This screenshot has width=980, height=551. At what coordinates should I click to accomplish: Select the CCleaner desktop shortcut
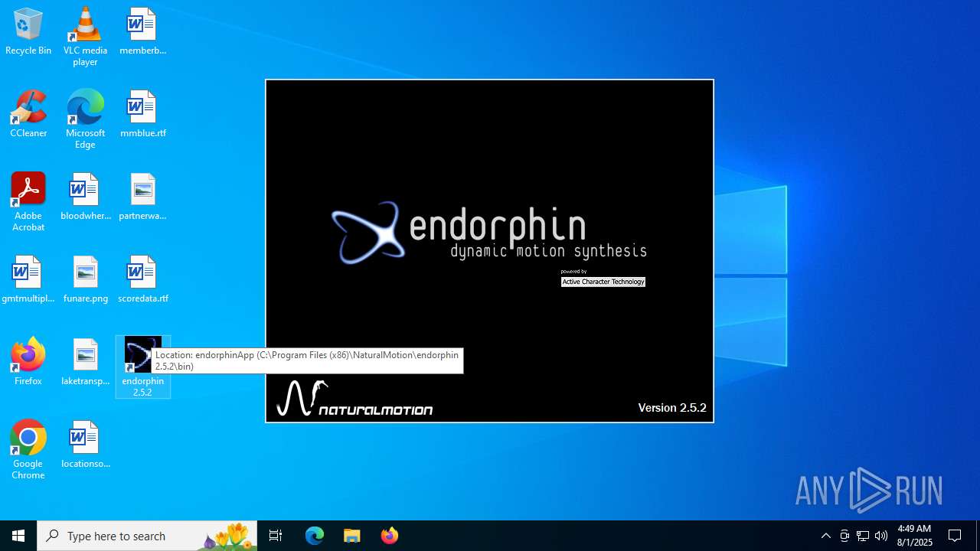(x=28, y=115)
